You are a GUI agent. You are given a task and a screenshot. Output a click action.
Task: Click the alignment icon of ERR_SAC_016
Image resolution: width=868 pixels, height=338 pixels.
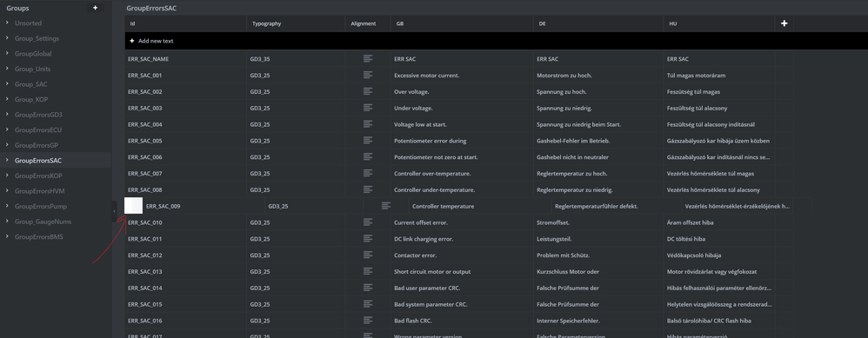point(368,321)
